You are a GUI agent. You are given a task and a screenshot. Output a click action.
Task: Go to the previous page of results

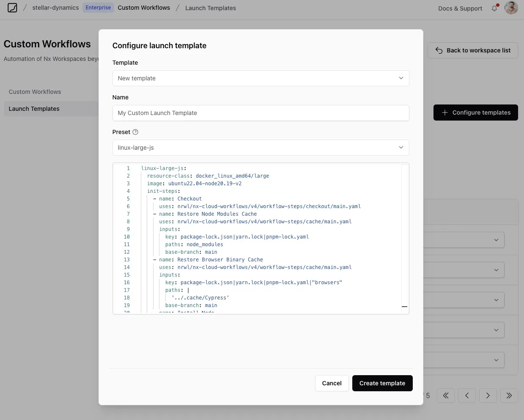(466, 395)
